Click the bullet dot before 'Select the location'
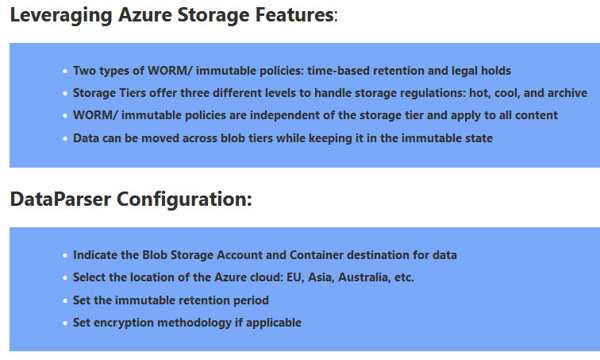Viewport: 600px width, 360px height. tap(65, 277)
